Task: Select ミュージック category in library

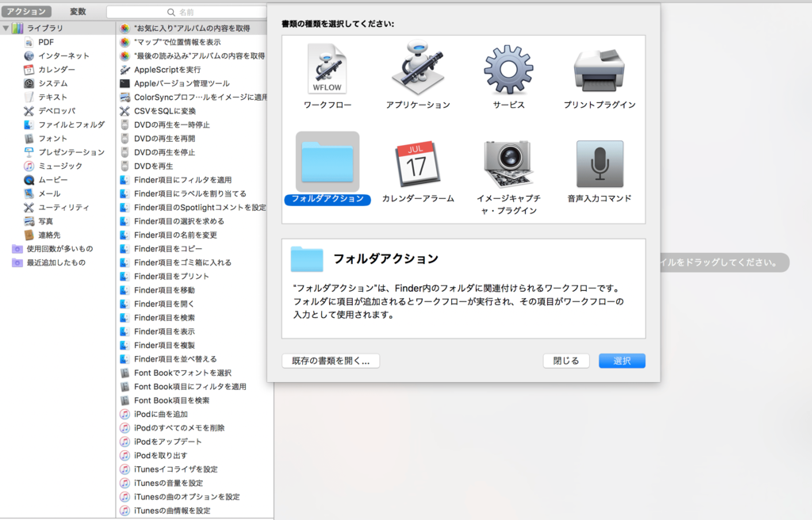Action: coord(60,166)
